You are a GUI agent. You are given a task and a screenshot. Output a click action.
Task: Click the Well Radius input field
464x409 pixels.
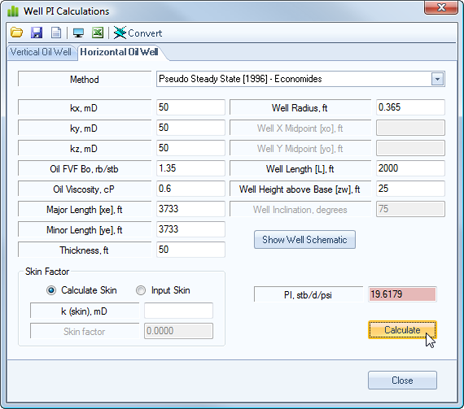pyautogui.click(x=410, y=107)
